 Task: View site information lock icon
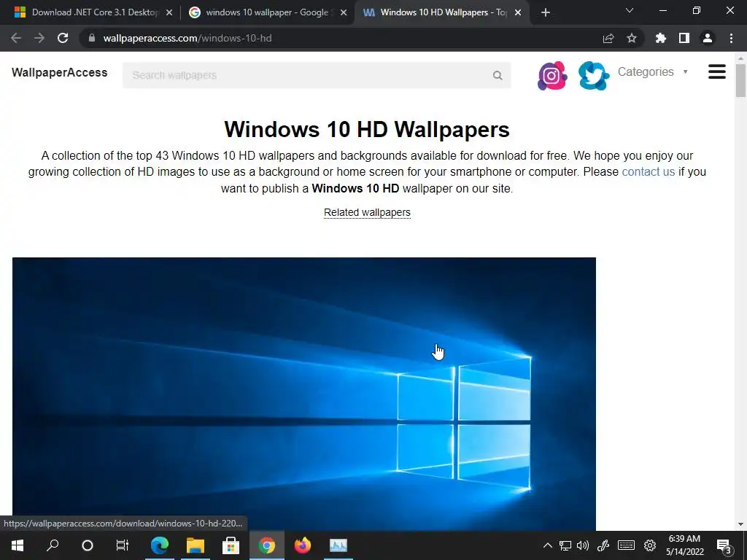point(92,38)
